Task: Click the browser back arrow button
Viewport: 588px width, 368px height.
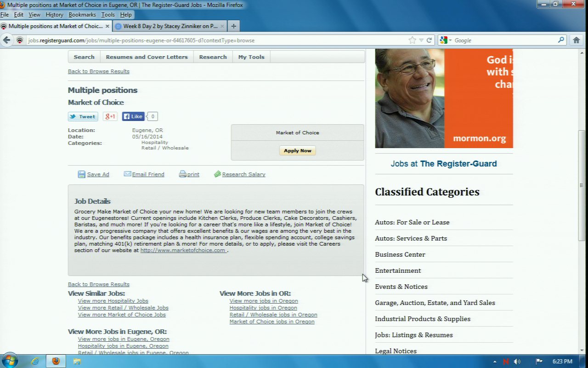Action: (x=6, y=40)
